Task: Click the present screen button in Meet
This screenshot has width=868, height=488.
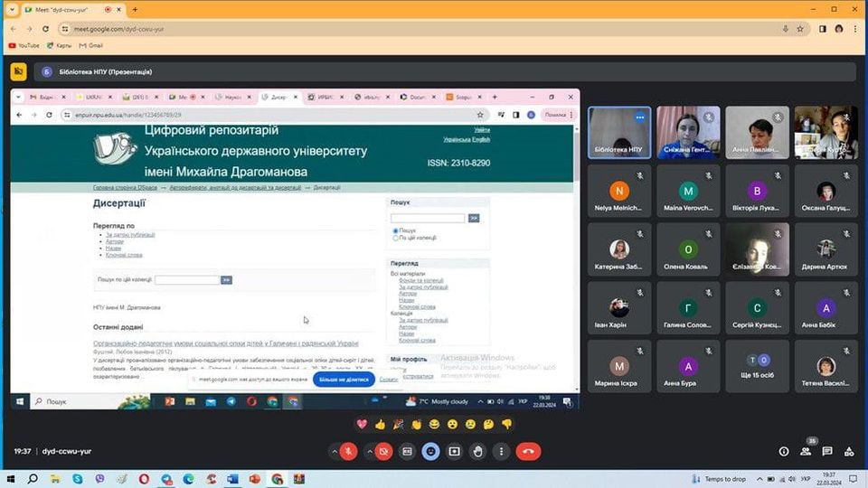Action: (454, 452)
